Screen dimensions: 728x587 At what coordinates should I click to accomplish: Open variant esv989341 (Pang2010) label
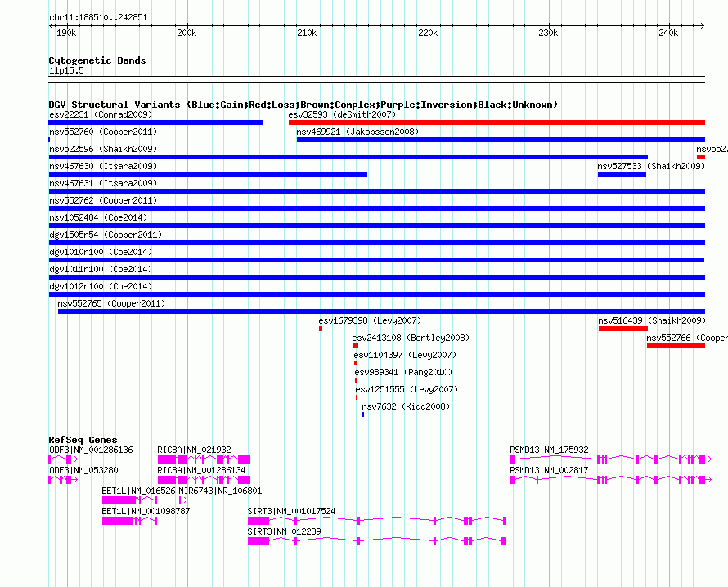click(403, 372)
